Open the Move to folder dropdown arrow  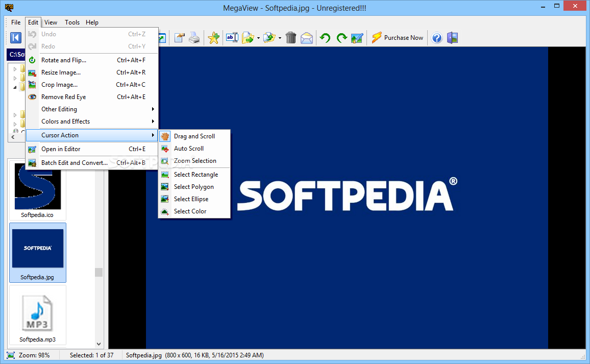tap(258, 38)
